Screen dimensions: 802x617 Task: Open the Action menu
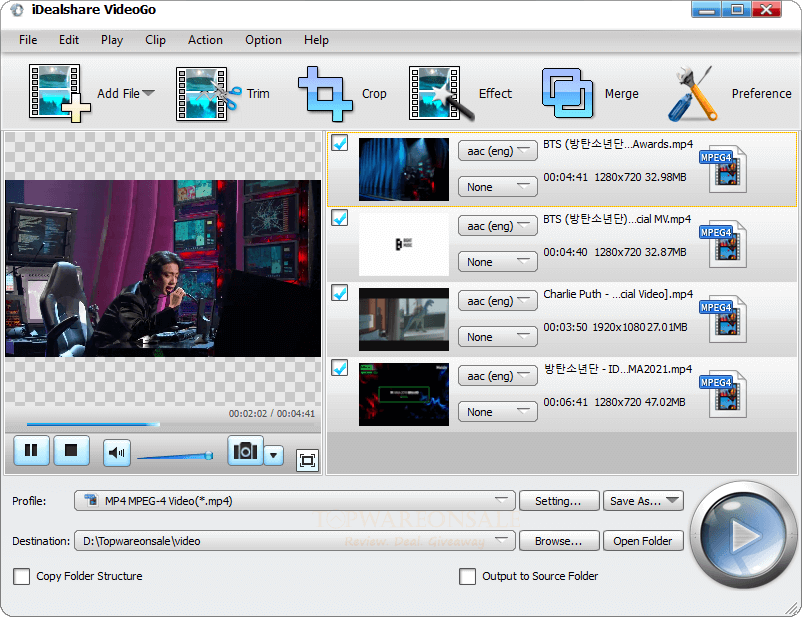[x=205, y=40]
